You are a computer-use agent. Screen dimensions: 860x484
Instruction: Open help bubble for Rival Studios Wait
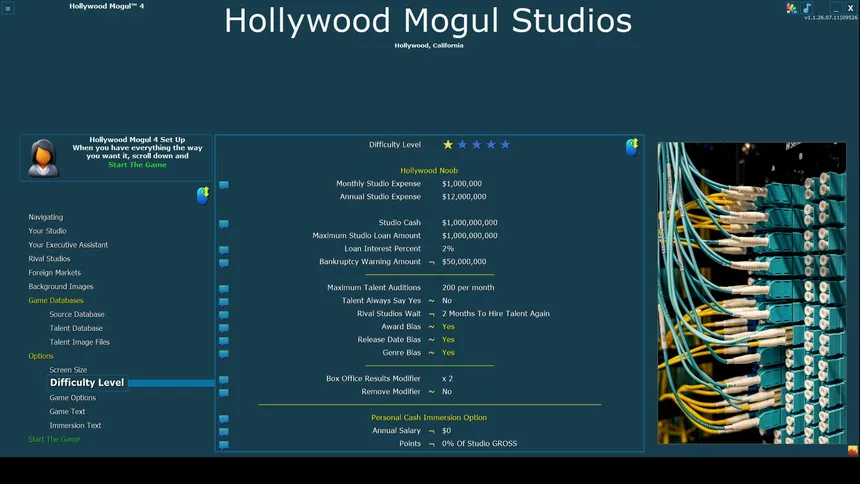click(224, 315)
